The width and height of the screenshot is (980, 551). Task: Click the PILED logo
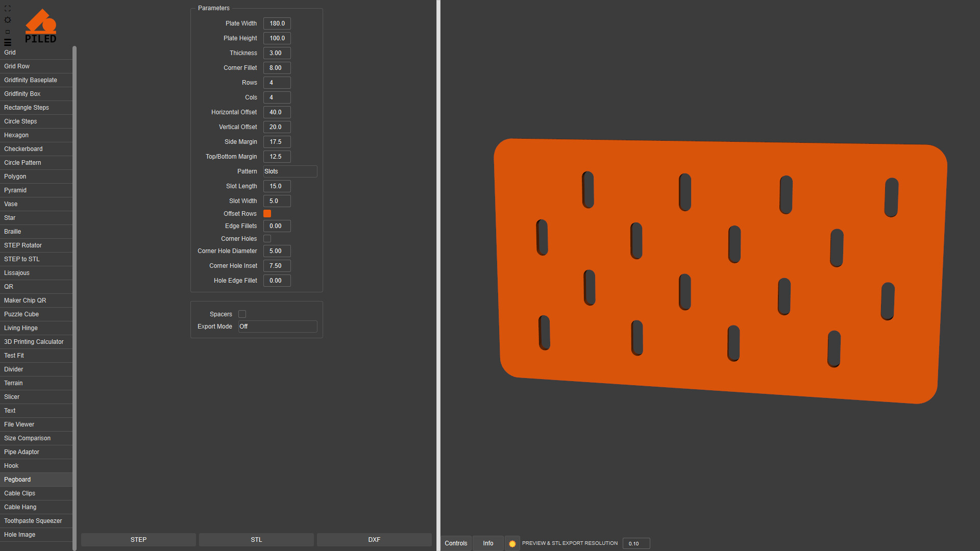pyautogui.click(x=41, y=27)
